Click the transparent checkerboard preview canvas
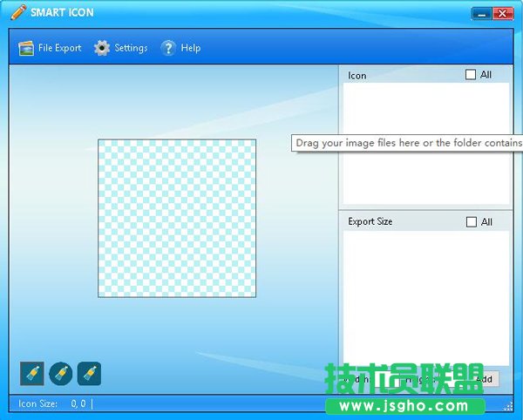523x420 pixels. point(177,218)
